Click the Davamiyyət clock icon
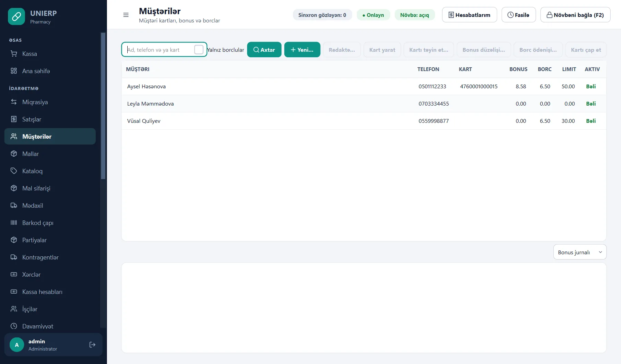Screen dimensions: 621x364 [14, 326]
